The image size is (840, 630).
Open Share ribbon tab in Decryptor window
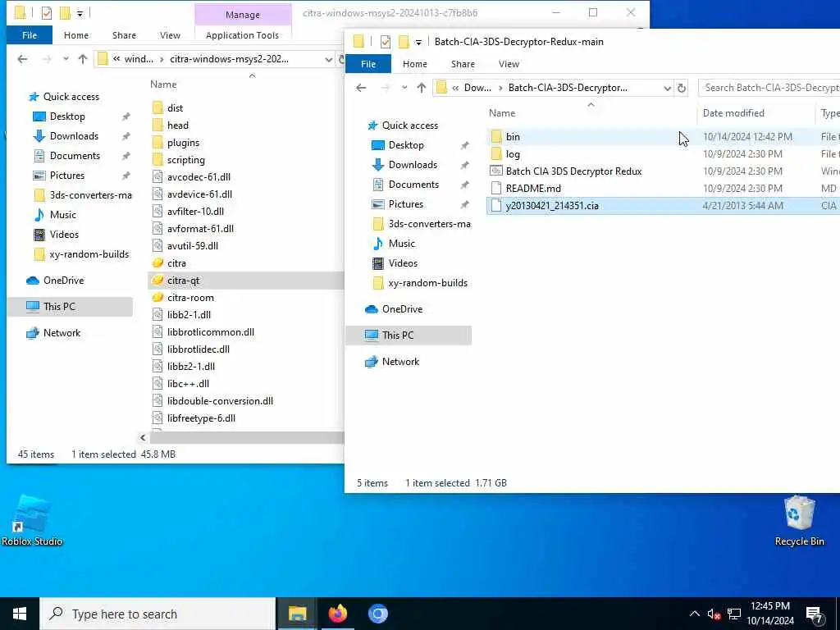463,64
